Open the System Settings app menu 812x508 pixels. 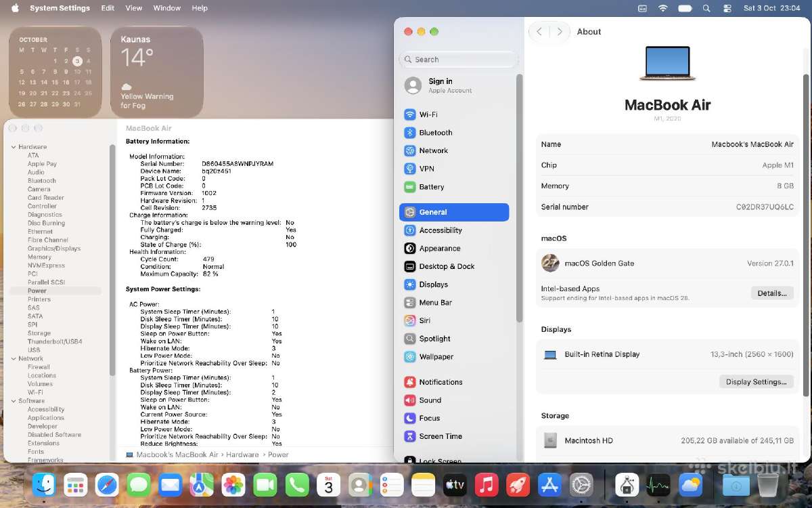[60, 8]
